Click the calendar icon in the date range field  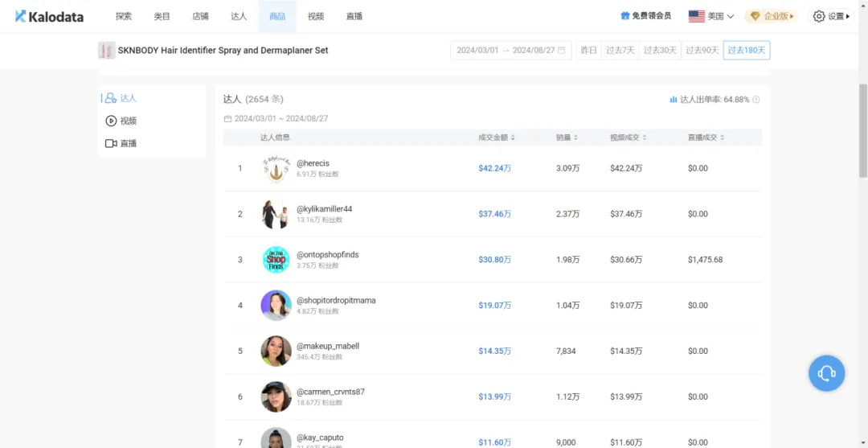pos(561,51)
